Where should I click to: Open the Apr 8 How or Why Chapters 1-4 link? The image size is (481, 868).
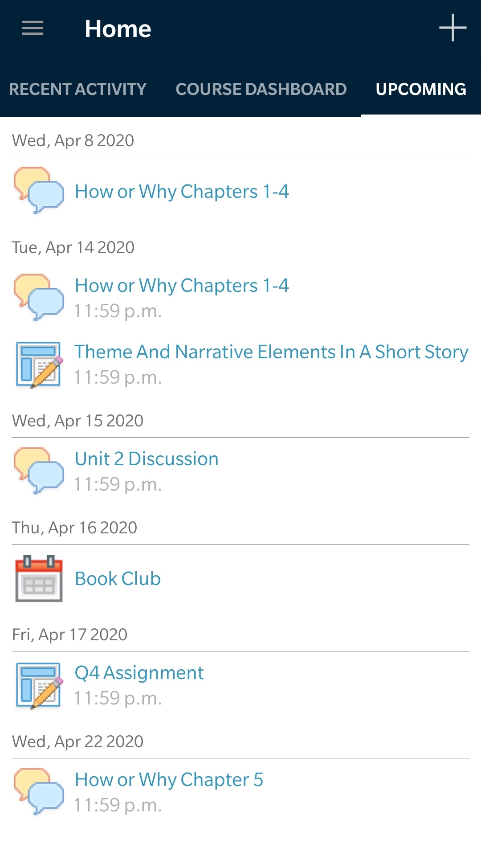pos(182,192)
